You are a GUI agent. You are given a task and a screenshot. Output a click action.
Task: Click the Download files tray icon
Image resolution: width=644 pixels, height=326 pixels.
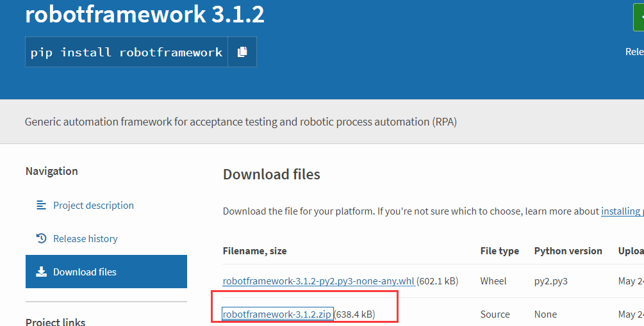[x=42, y=272]
